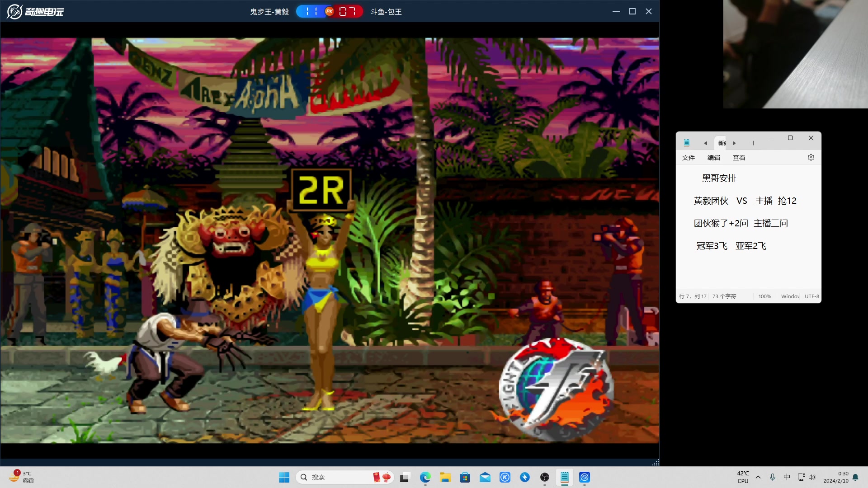Viewport: 868px width, 488px height.
Task: Show hidden system tray icons
Action: pos(758,477)
